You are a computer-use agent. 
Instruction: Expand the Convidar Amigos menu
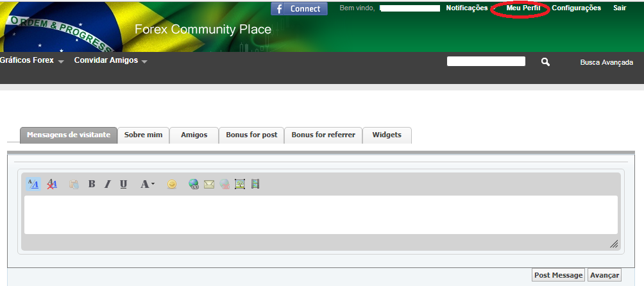point(110,61)
